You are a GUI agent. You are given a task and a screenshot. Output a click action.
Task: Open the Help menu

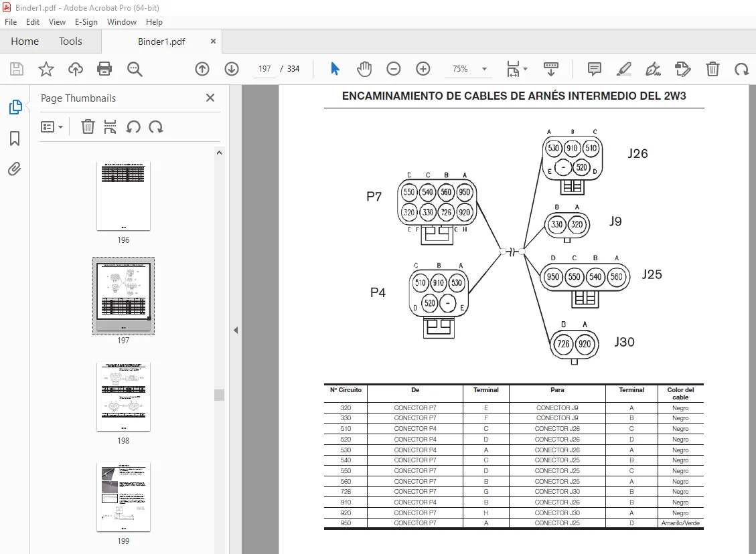(x=154, y=22)
